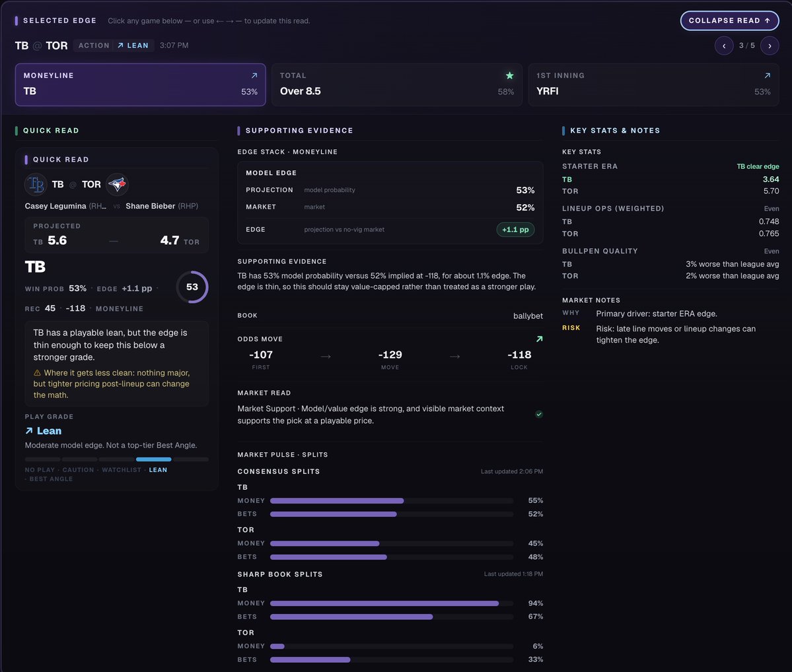Click the market read green check icon
This screenshot has height=672, width=792.
(x=539, y=415)
